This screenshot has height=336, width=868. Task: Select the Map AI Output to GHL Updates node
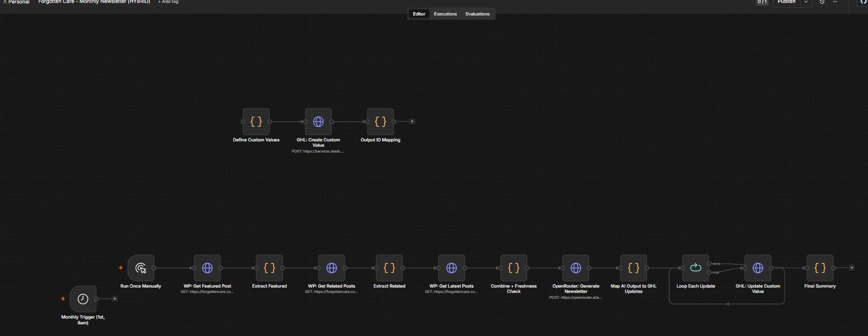[634, 268]
